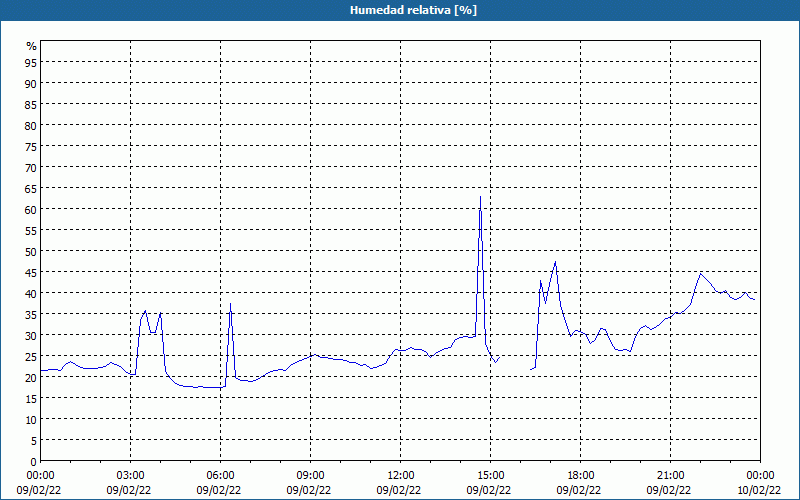800x500 pixels.
Task: Click the 25 y-axis label
Action: coord(31,357)
